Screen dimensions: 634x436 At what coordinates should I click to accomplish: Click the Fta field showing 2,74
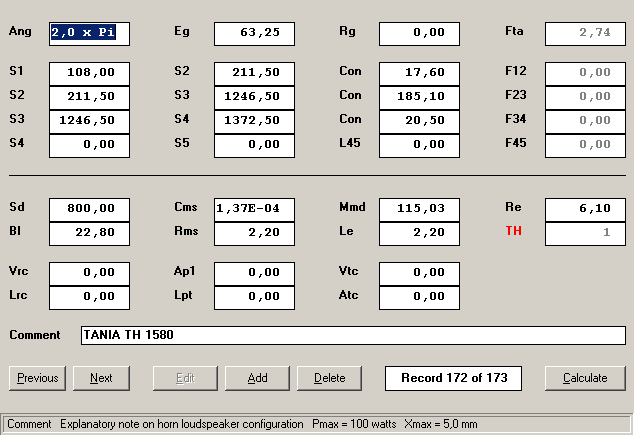pos(585,34)
